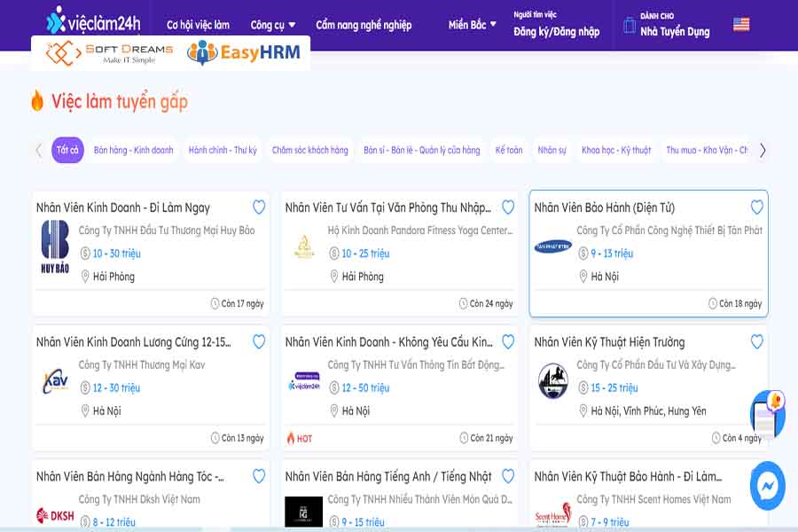Click the briefcase icon for Nhà Tuyển Dụng
Screen dimensions: 798x532
pyautogui.click(x=629, y=25)
